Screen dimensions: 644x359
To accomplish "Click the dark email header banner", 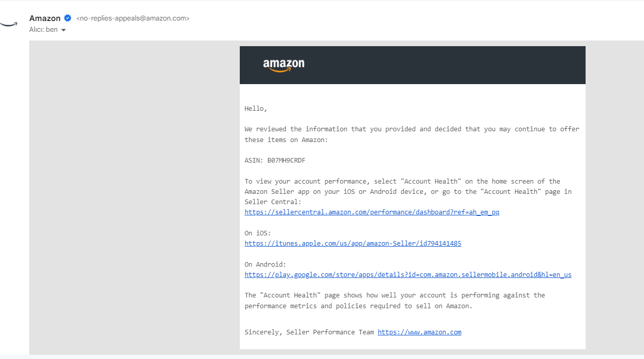I will point(412,65).
